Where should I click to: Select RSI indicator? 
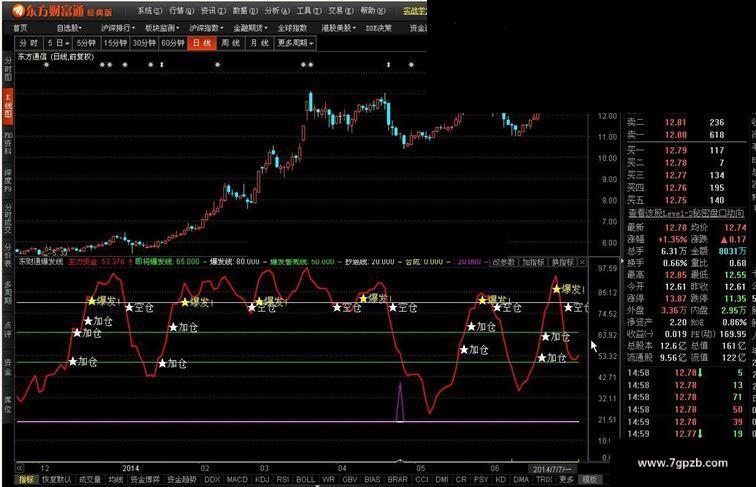coord(283,479)
